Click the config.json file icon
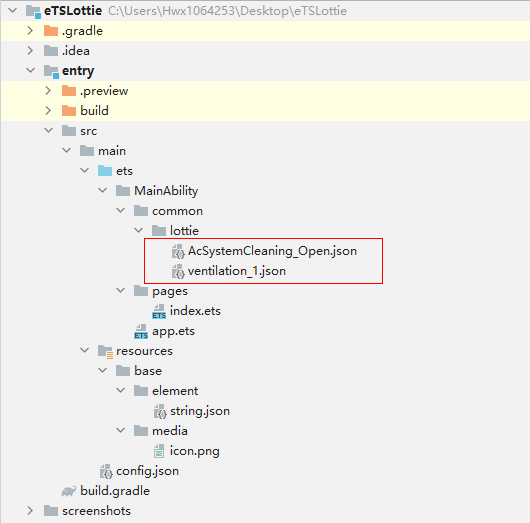Screen dimensions: 530x523 click(x=106, y=471)
